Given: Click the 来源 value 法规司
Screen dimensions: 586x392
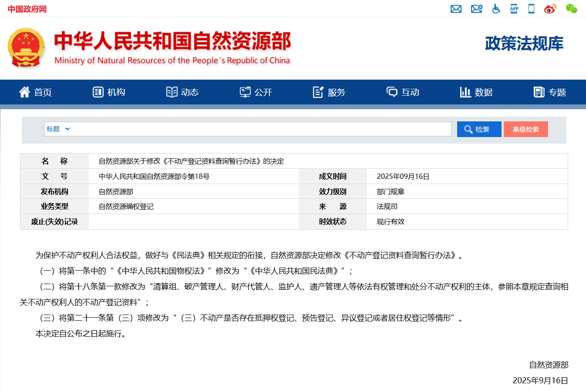Looking at the screenshot, I should pyautogui.click(x=387, y=207).
